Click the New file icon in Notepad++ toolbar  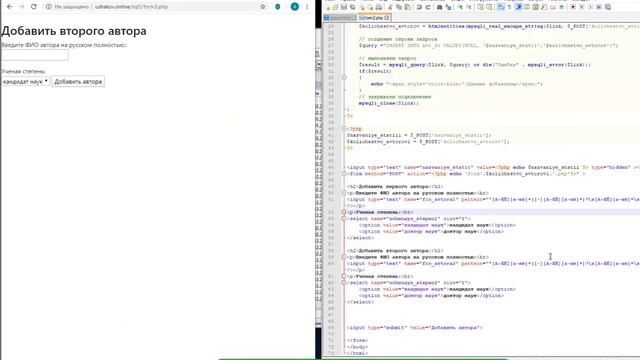point(327,7)
